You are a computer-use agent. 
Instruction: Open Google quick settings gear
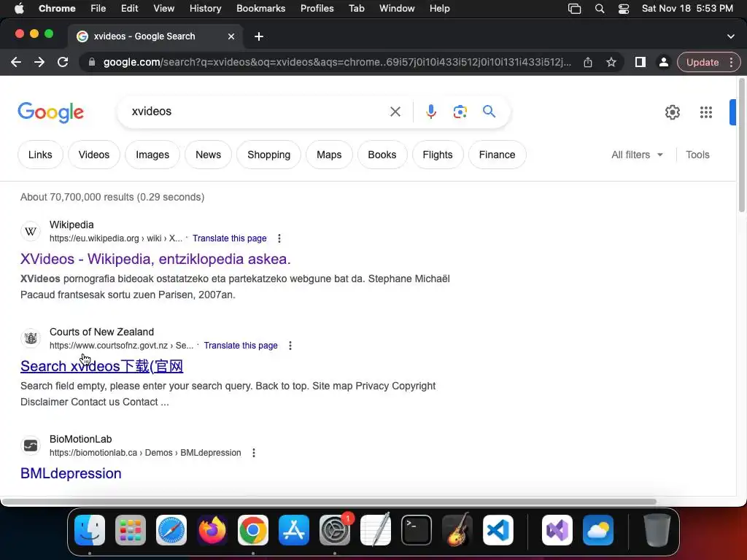pos(672,112)
